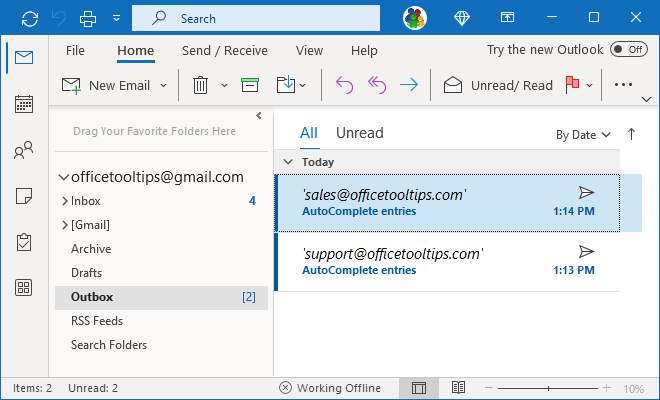This screenshot has height=400, width=660.
Task: Click Working Offline status
Action: tap(330, 388)
